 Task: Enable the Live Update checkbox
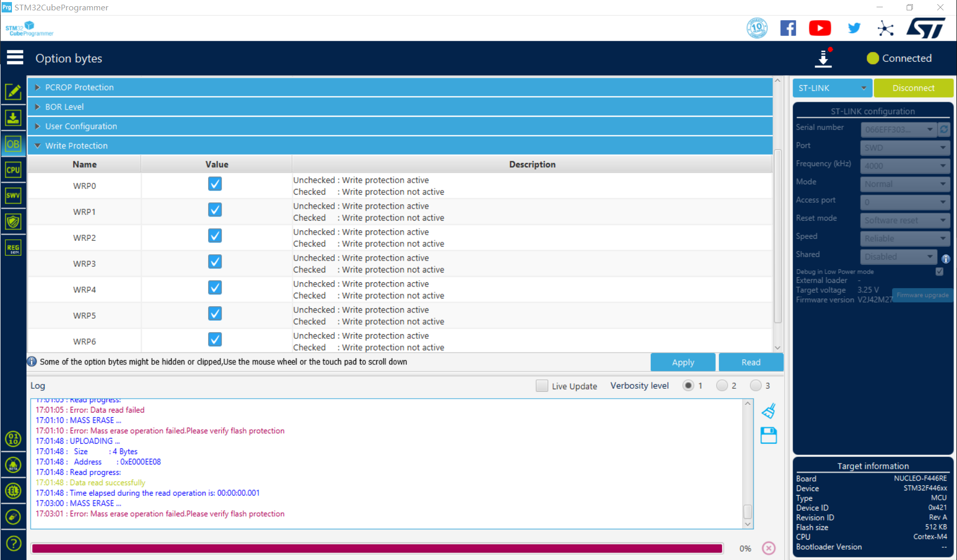(x=542, y=386)
